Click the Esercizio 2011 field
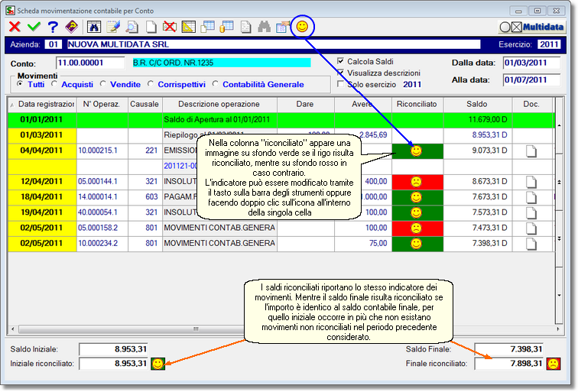The image size is (578, 392). tap(549, 44)
